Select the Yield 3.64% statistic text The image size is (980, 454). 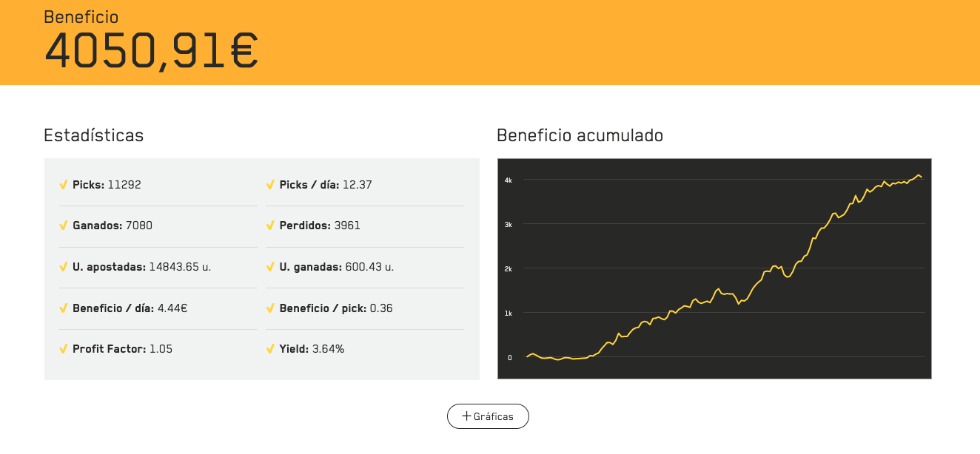click(x=312, y=349)
